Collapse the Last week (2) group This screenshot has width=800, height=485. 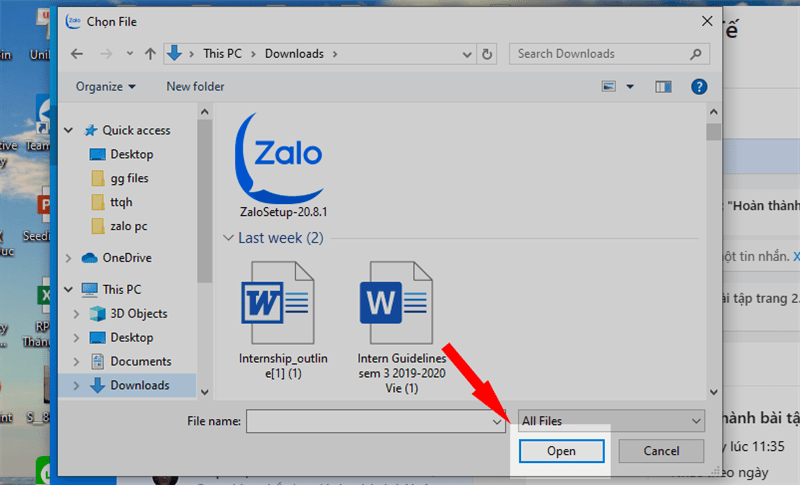click(x=228, y=238)
